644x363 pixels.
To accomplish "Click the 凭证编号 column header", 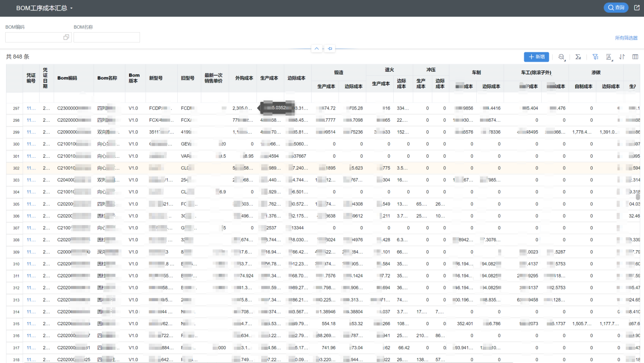I will point(31,78).
